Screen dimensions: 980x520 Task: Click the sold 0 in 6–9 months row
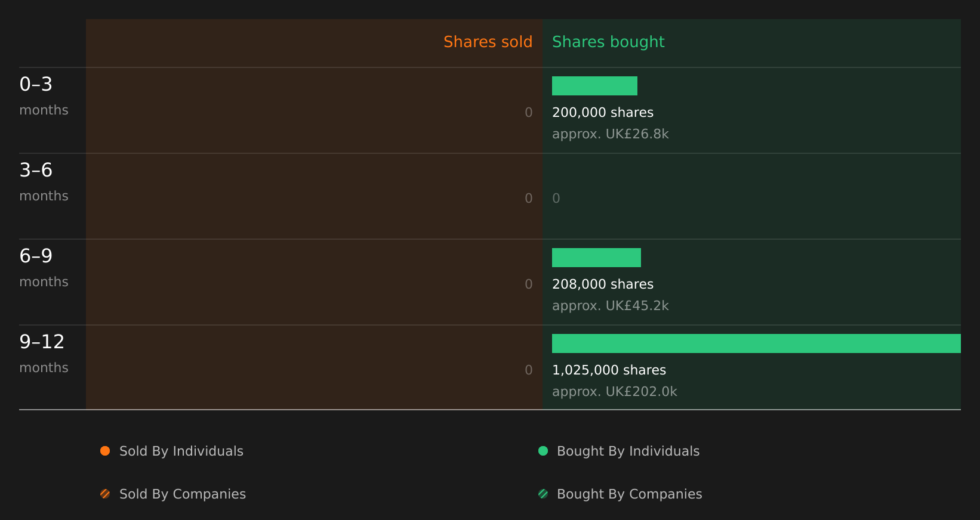529,284
